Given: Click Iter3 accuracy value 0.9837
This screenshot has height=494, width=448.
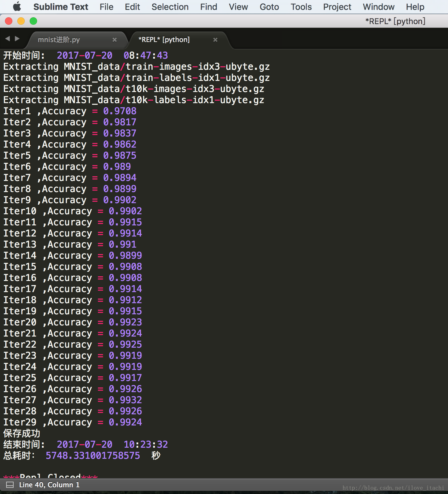Looking at the screenshot, I should tap(120, 133).
